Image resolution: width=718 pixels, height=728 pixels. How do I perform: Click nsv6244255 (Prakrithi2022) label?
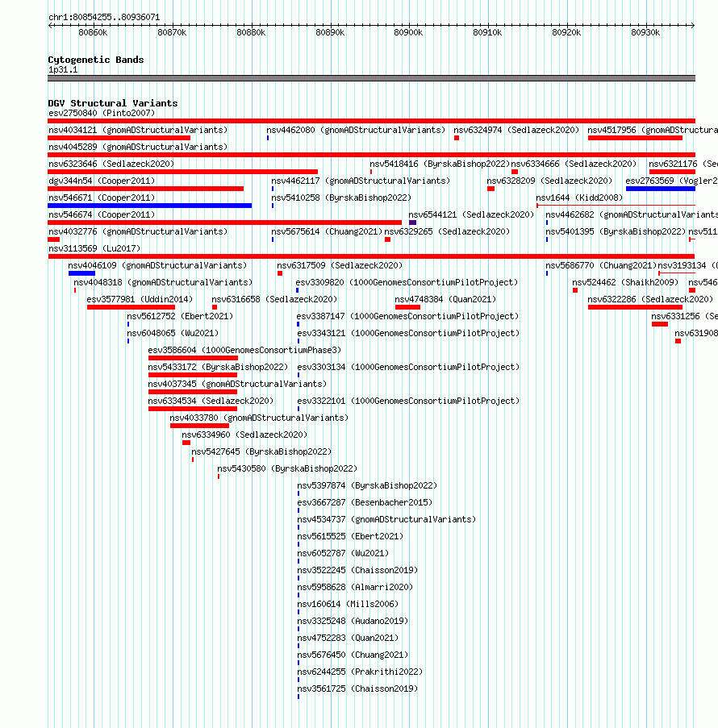(x=360, y=672)
